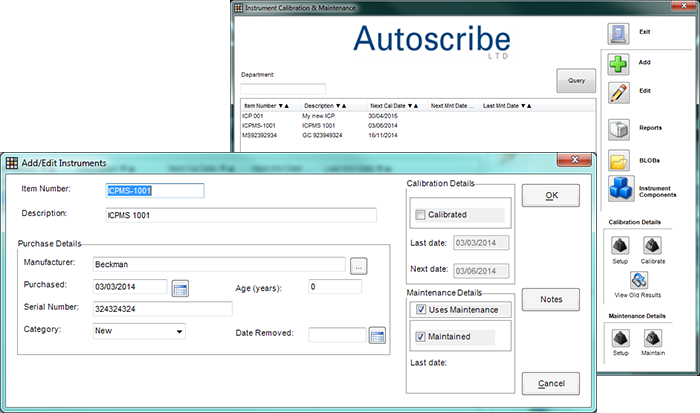The image size is (700, 413).
Task: Click Next Cal Date cell 30/04/2015
Action: point(383,116)
